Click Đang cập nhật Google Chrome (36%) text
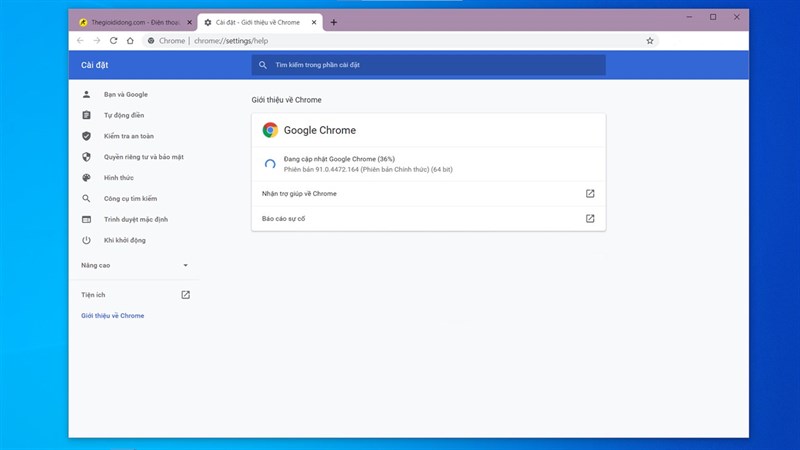 (339, 159)
